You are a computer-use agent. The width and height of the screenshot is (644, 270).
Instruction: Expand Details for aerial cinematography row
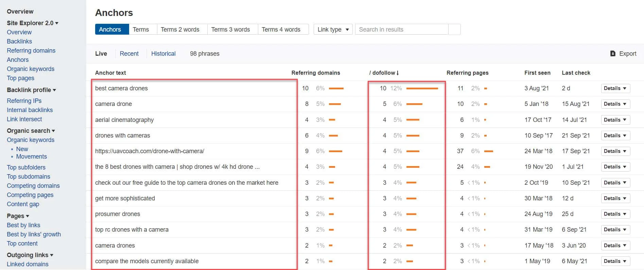pyautogui.click(x=615, y=120)
